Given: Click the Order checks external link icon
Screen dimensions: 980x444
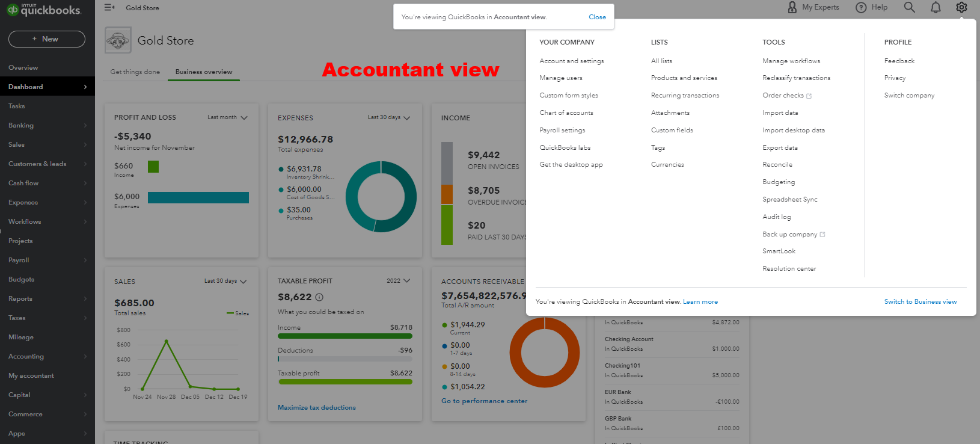Looking at the screenshot, I should click(809, 96).
